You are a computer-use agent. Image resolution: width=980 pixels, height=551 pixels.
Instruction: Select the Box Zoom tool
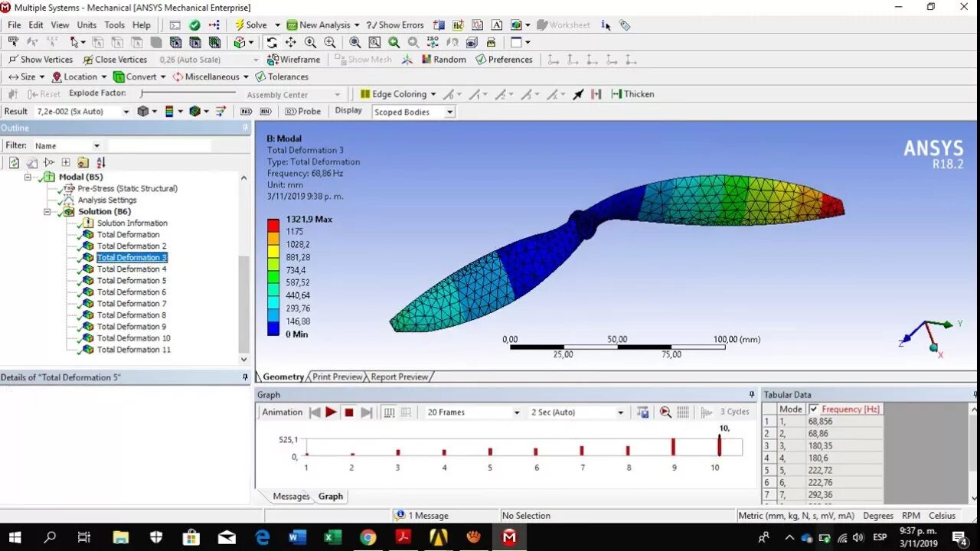tap(329, 43)
